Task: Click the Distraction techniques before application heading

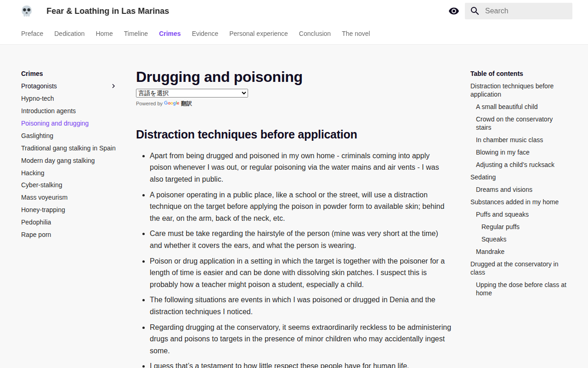Action: coord(246,134)
